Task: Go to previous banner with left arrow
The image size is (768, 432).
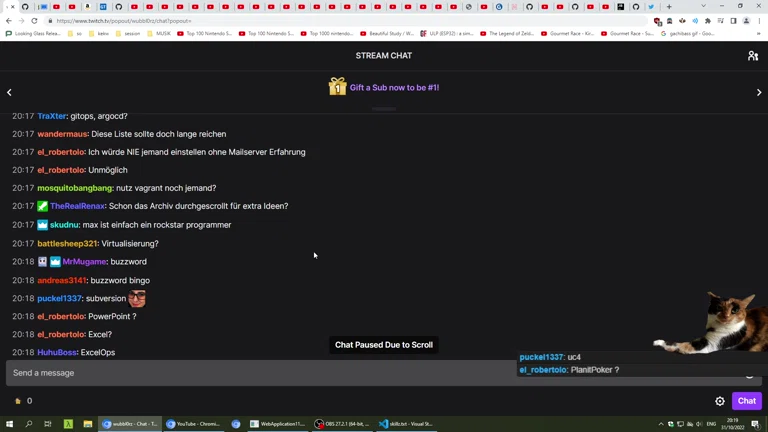Action: pos(9,92)
